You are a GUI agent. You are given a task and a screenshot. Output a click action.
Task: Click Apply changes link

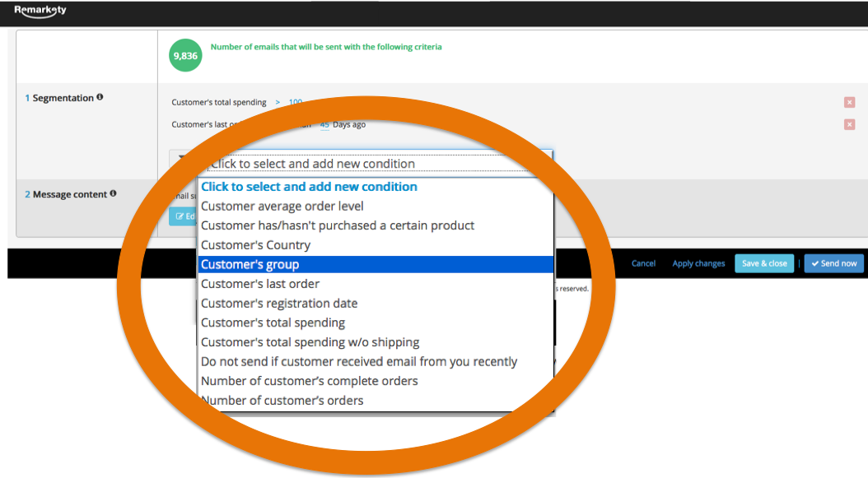698,263
